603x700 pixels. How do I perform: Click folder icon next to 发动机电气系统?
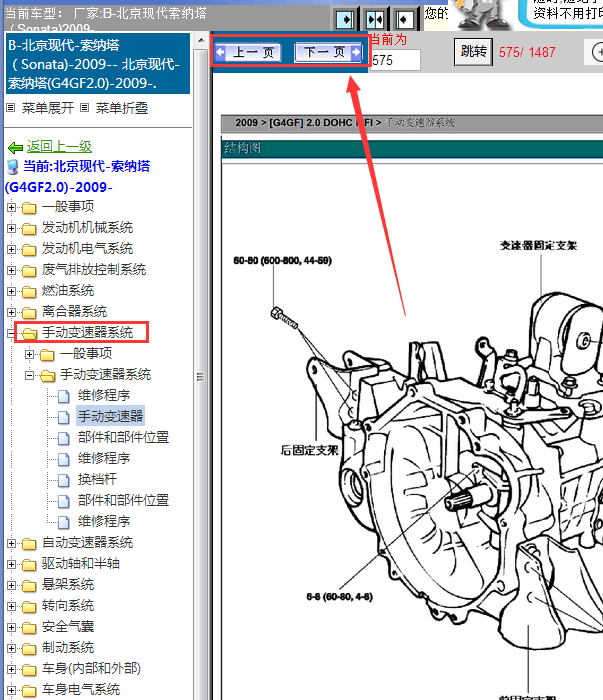(x=29, y=250)
